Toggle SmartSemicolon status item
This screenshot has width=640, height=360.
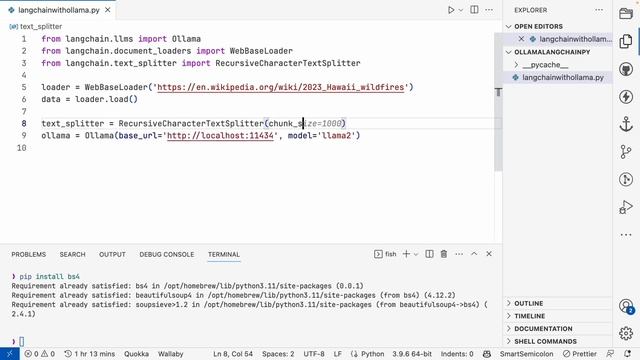(527, 354)
